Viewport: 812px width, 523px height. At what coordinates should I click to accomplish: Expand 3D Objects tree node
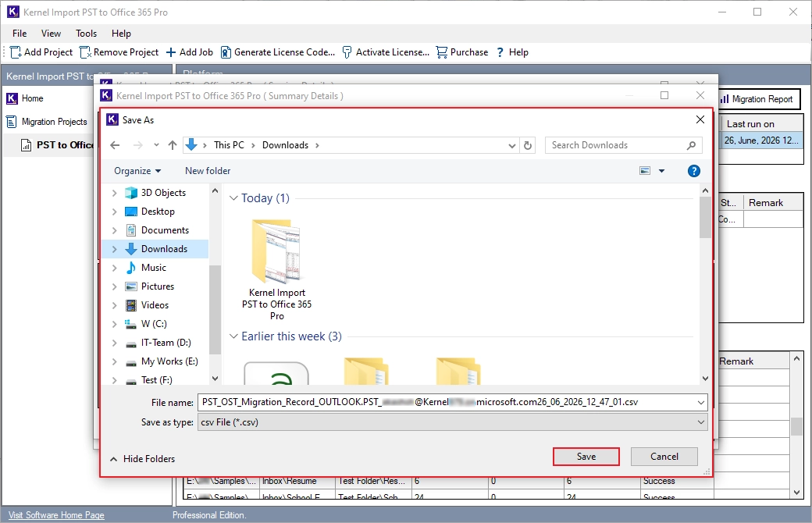pos(115,193)
